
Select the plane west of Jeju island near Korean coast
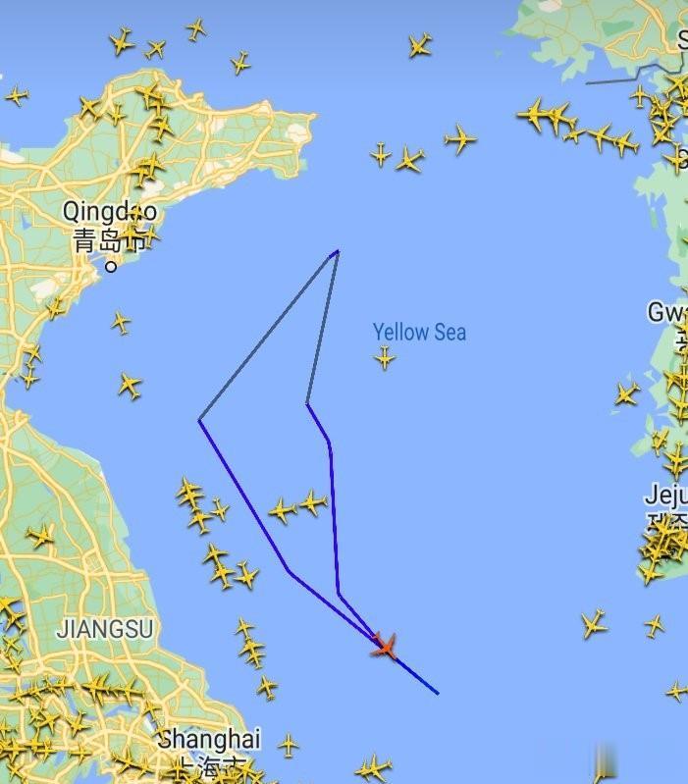point(626,393)
